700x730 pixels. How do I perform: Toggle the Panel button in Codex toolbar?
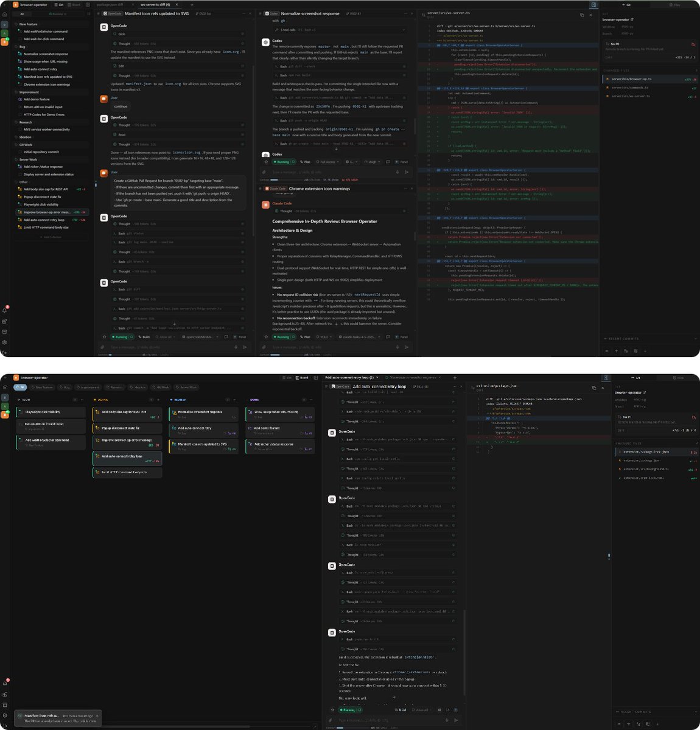coord(402,162)
